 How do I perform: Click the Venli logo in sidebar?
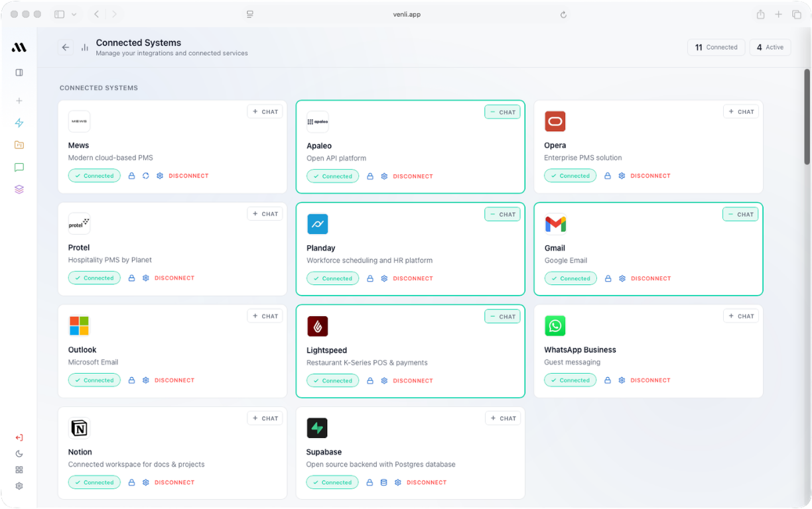point(19,47)
